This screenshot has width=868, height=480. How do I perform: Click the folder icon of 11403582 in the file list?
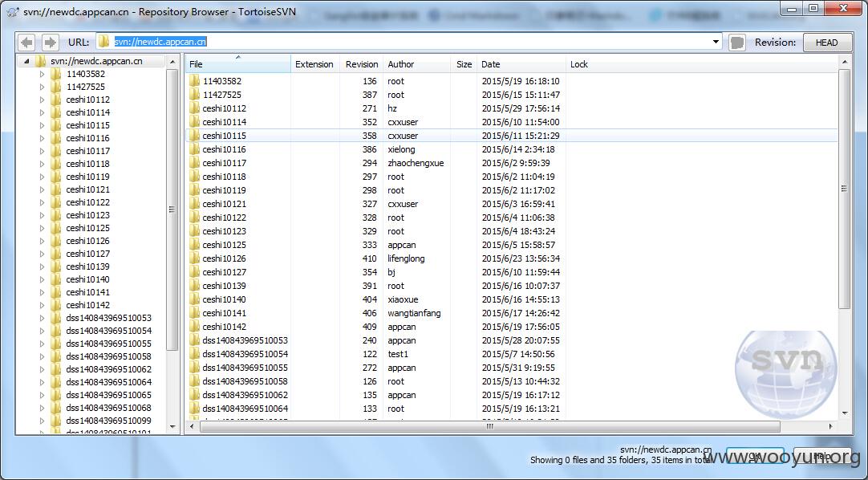tap(194, 81)
